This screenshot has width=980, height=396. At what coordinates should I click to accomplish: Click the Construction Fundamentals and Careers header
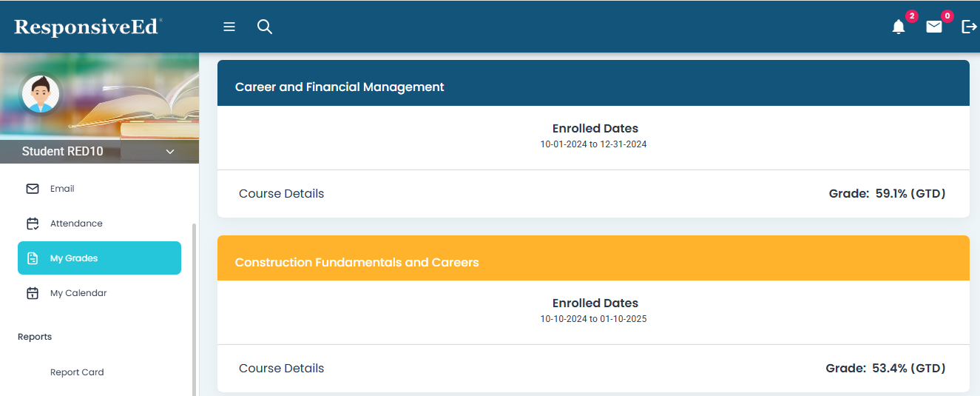356,263
